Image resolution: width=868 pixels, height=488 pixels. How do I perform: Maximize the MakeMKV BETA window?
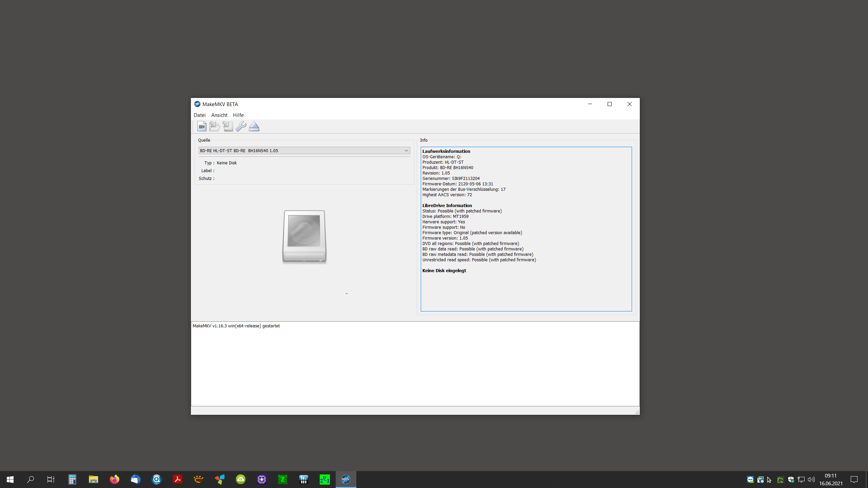click(609, 104)
